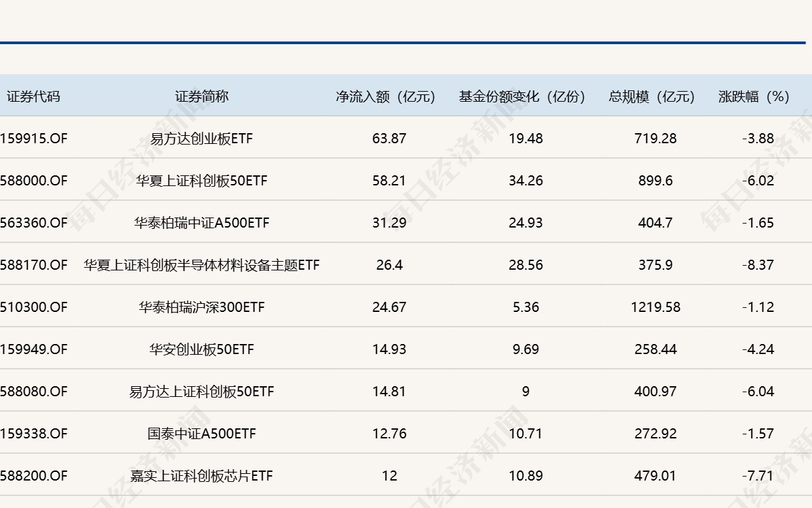Select share change value 24.93
Screen dimensions: 812x508
(526, 223)
